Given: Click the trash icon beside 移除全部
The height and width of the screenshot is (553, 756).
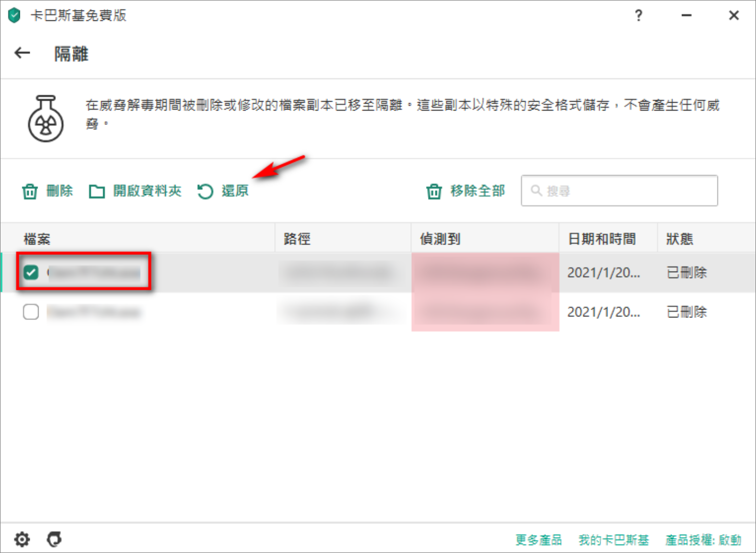Looking at the screenshot, I should [x=434, y=192].
